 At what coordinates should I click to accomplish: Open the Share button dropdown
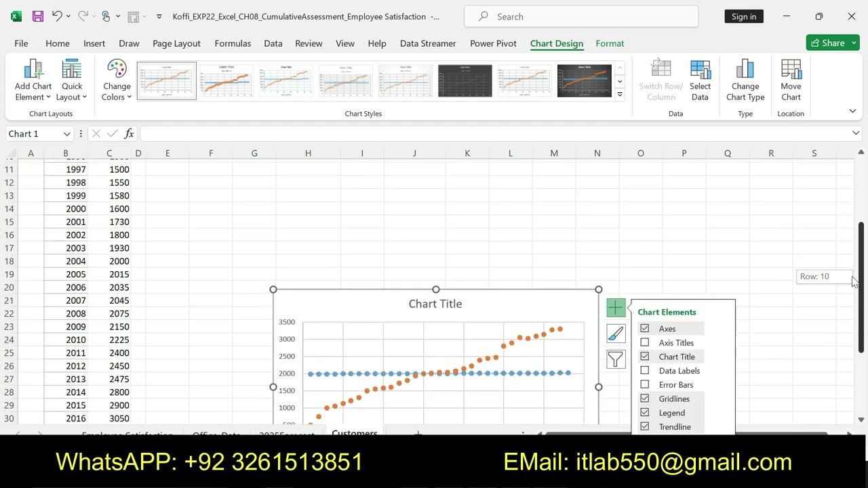(854, 43)
